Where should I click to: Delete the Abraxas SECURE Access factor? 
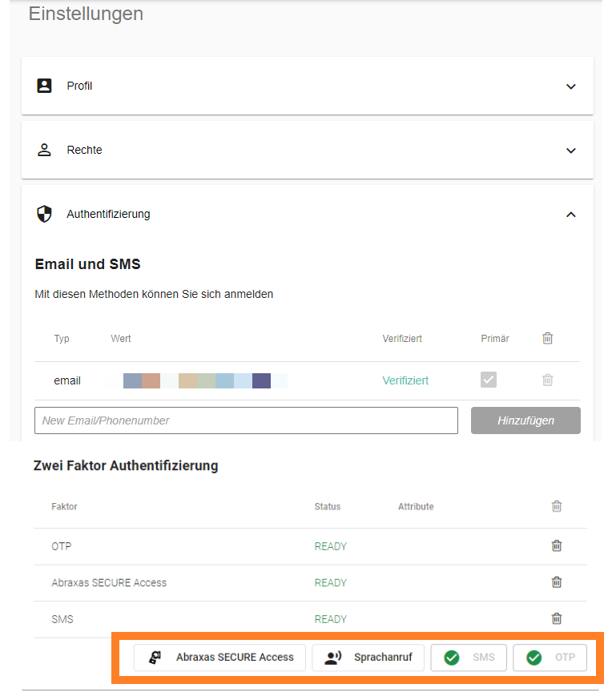click(x=557, y=582)
